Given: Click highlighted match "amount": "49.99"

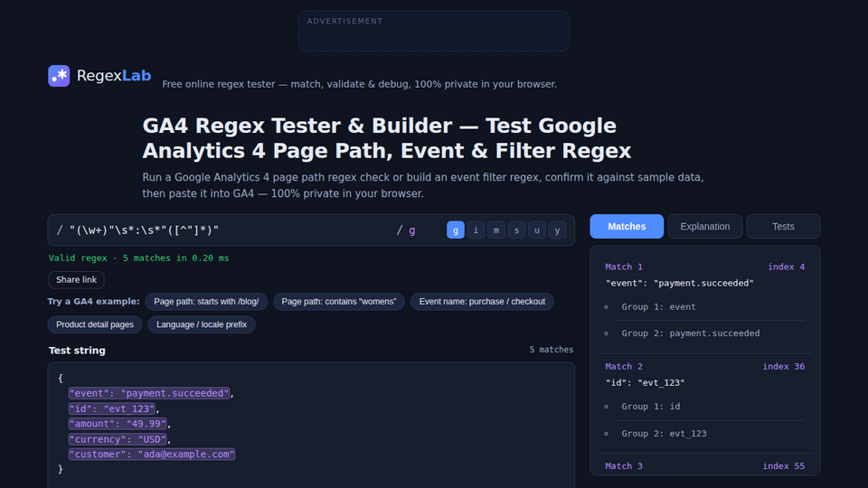Looking at the screenshot, I should coord(118,424).
